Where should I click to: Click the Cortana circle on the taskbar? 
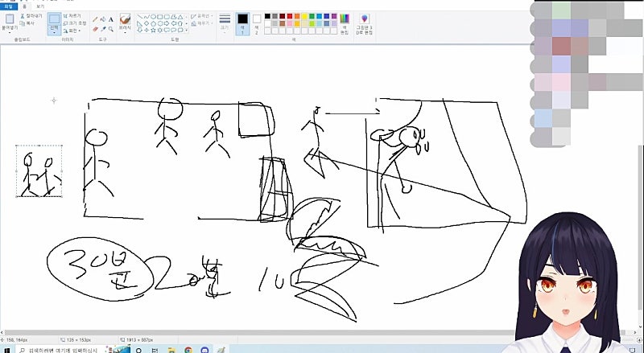[x=138, y=350]
